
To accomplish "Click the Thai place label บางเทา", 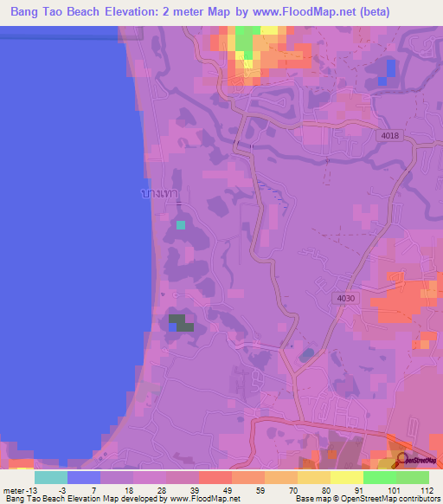I will click(x=159, y=193).
